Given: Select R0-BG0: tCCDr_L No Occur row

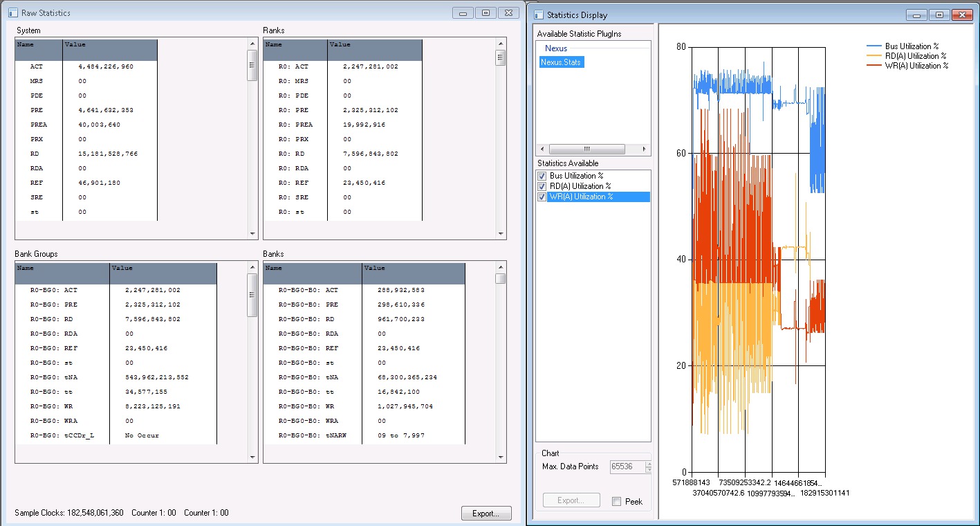Looking at the screenshot, I should (115, 436).
